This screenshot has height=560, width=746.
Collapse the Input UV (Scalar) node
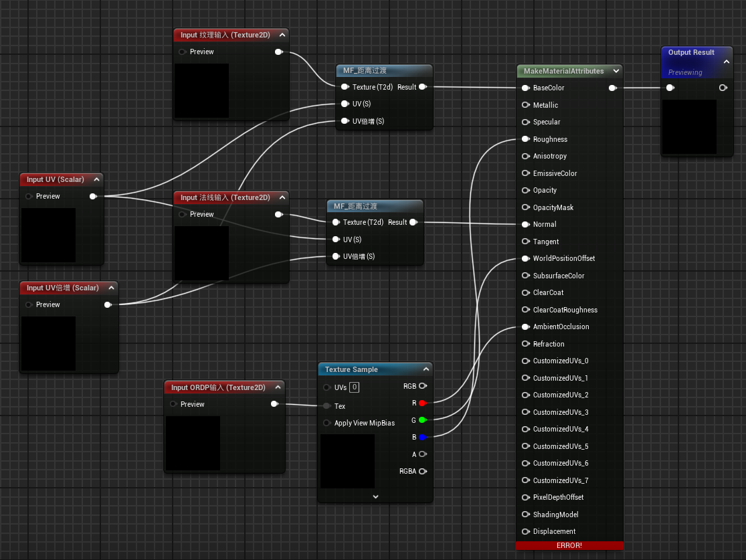(x=96, y=179)
